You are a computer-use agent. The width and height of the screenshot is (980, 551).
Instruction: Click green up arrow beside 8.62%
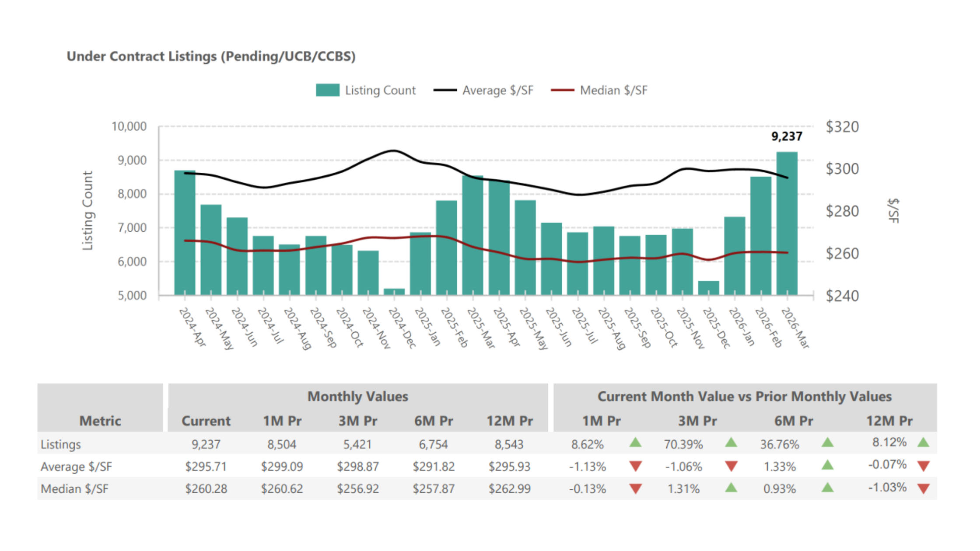coord(635,443)
